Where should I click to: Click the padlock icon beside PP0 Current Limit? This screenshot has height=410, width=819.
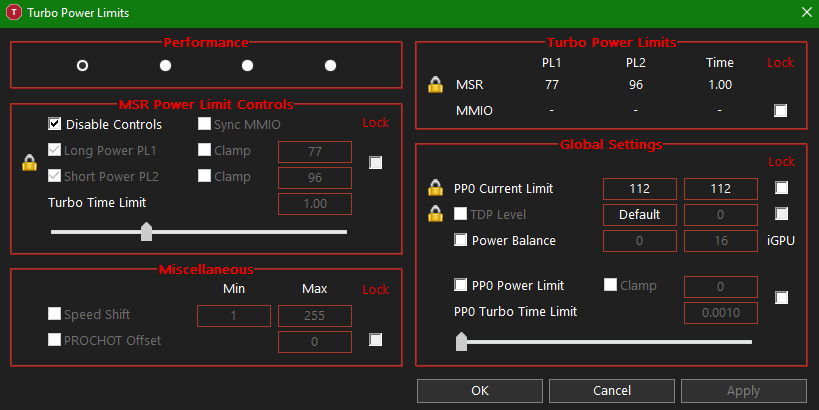point(435,188)
